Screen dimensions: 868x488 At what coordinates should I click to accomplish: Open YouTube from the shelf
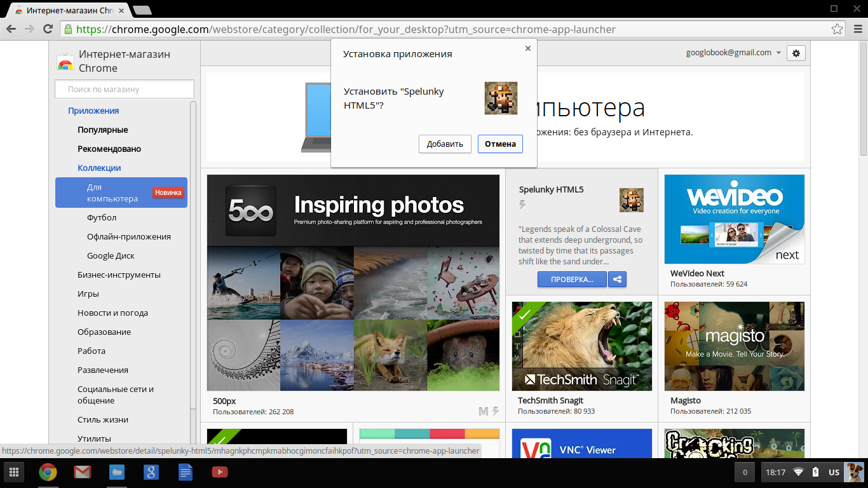[219, 472]
